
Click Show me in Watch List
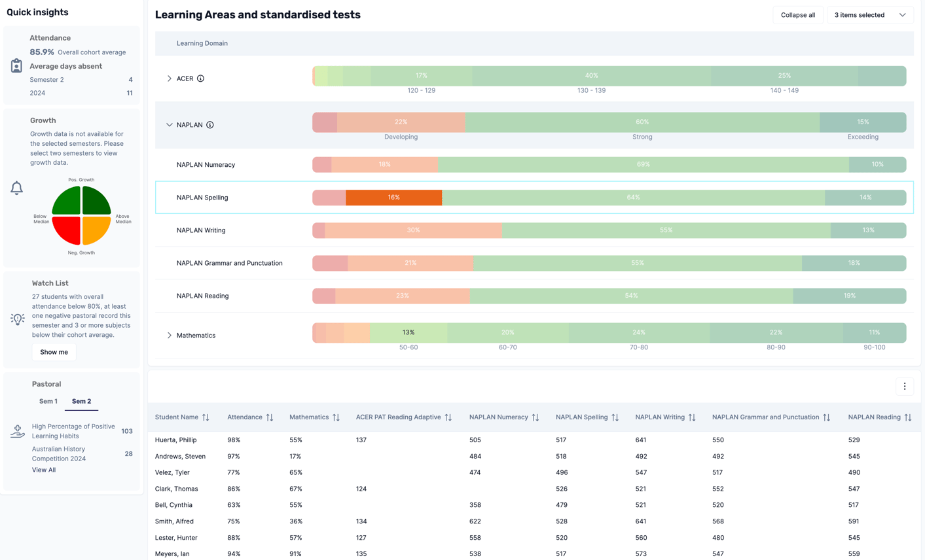coord(54,352)
